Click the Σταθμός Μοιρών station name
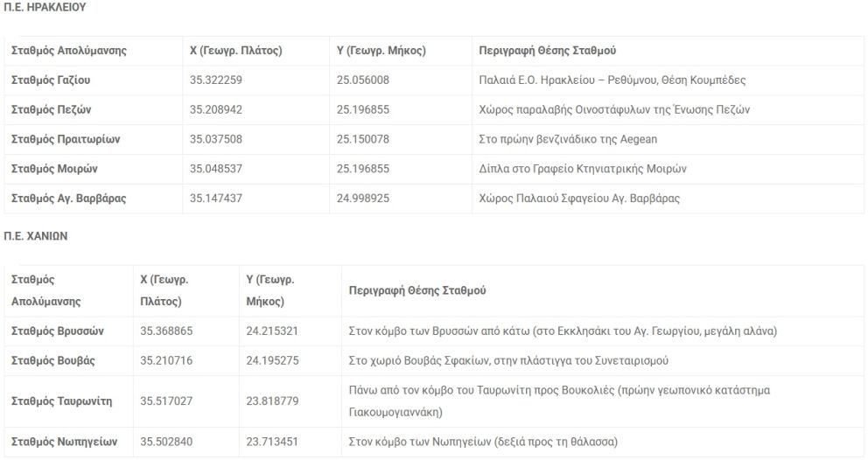 pos(53,170)
